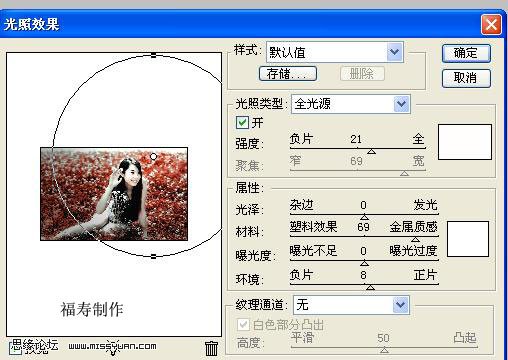
Task: Click the 取消 cancel button
Action: click(x=466, y=78)
